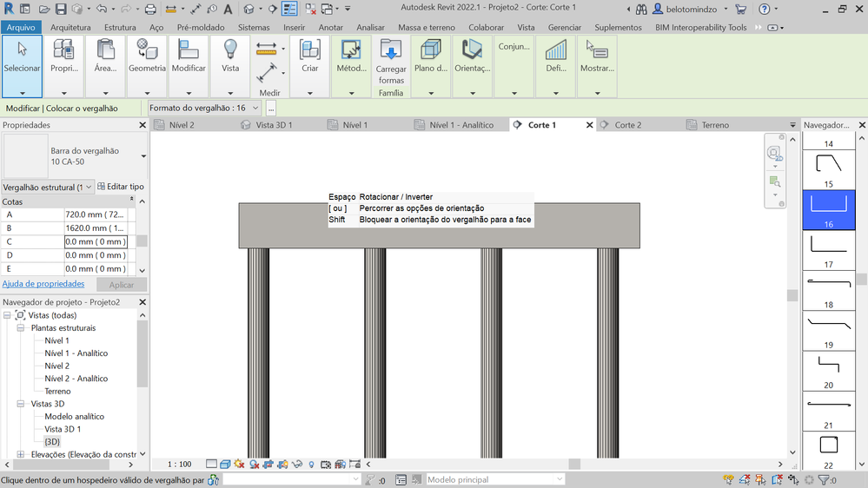Viewport: 868px width, 488px height.
Task: Undo the last action
Action: 102,9
